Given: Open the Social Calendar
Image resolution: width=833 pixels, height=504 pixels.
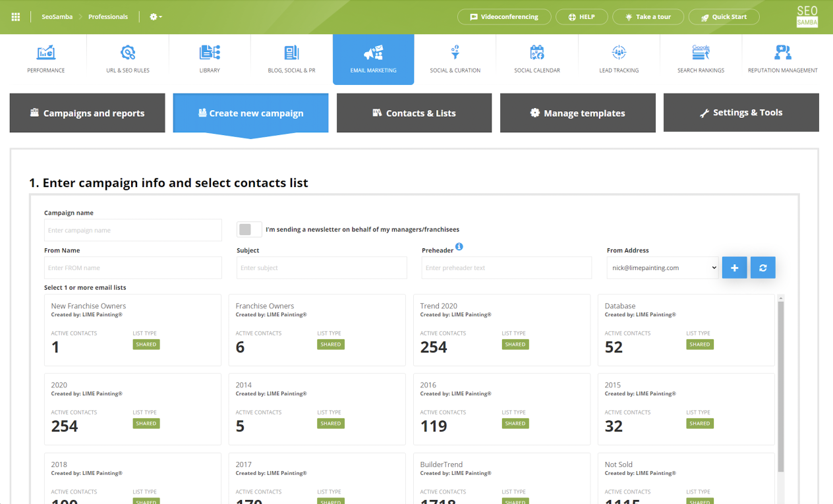Looking at the screenshot, I should click(x=537, y=59).
